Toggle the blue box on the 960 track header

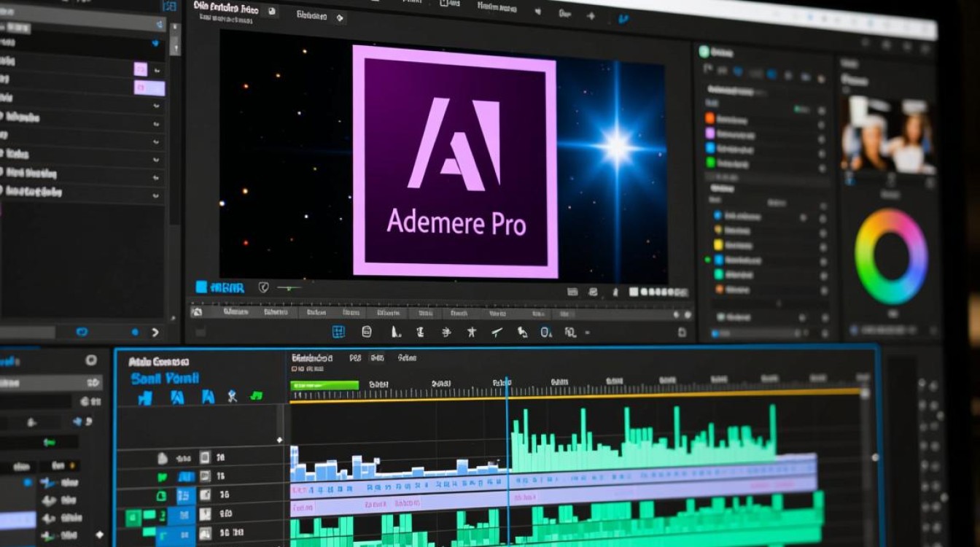click(182, 514)
